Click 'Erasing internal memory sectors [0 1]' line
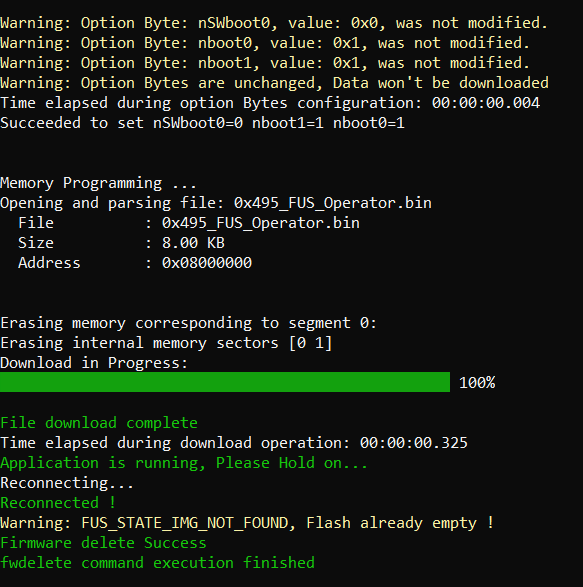Image resolution: width=583 pixels, height=587 pixels. point(166,343)
